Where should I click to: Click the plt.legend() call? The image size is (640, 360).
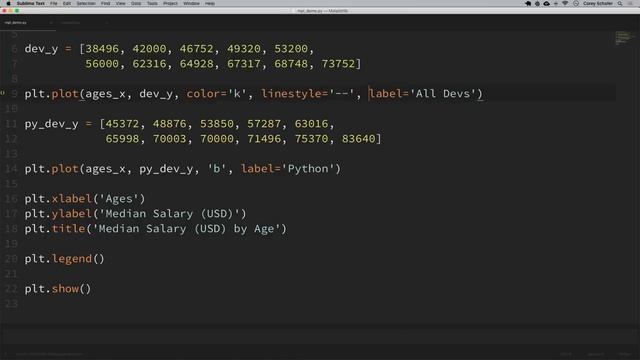click(64, 259)
